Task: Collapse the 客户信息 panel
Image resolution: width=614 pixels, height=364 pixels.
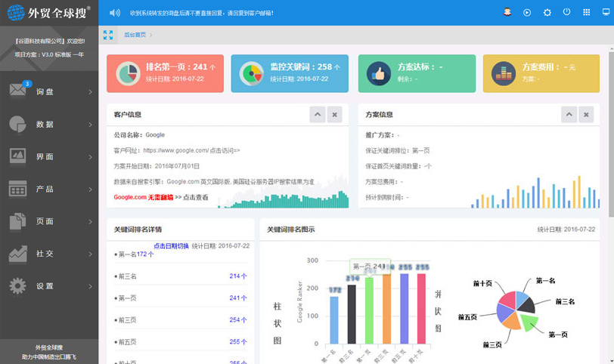Action: [318, 115]
